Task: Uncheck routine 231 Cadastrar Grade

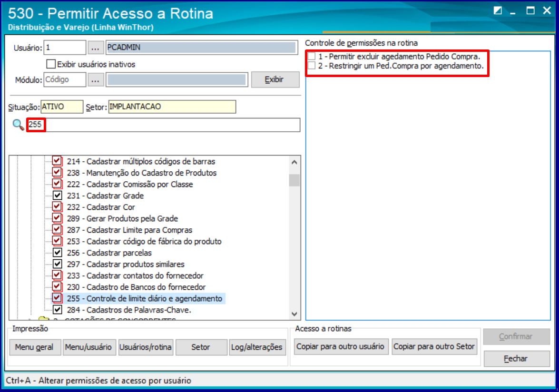Action: [57, 196]
